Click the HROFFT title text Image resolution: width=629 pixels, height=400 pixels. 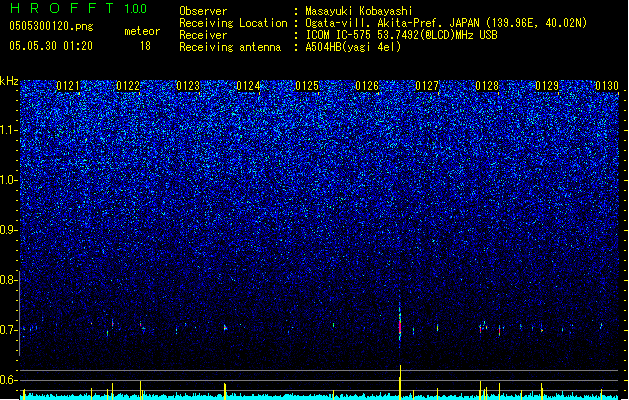(62, 8)
